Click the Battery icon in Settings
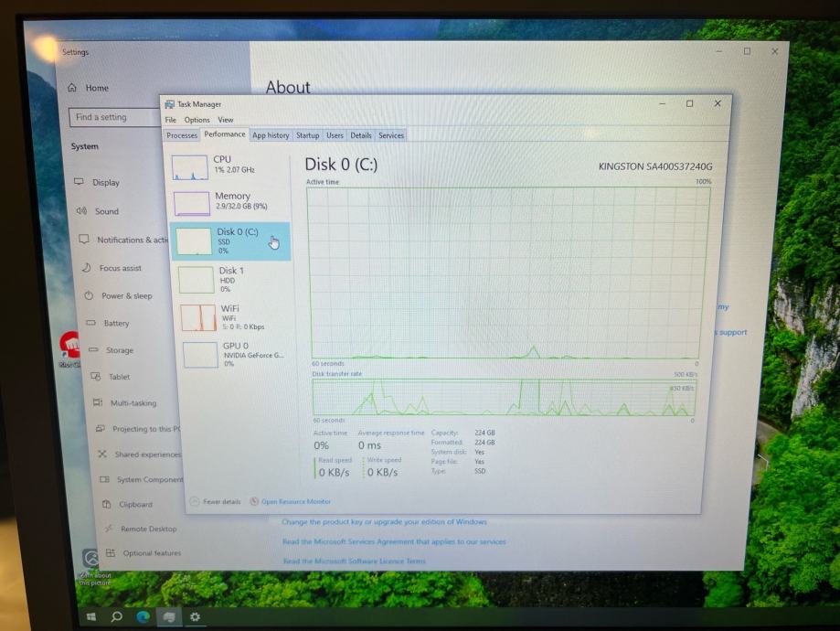This screenshot has height=631, width=840. point(91,323)
